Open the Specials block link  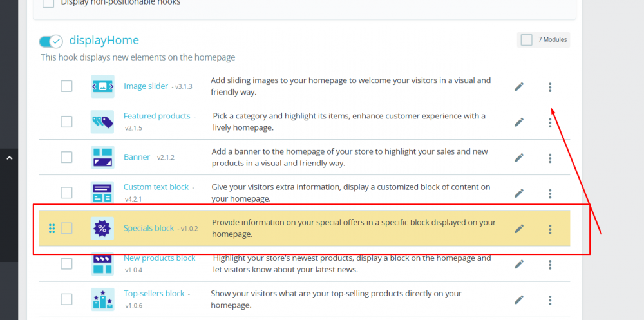[149, 228]
